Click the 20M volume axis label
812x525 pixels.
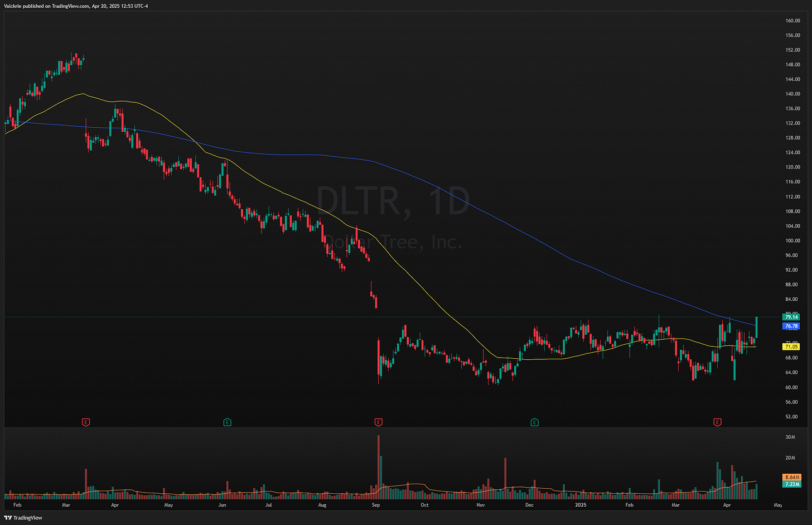[x=790, y=457]
